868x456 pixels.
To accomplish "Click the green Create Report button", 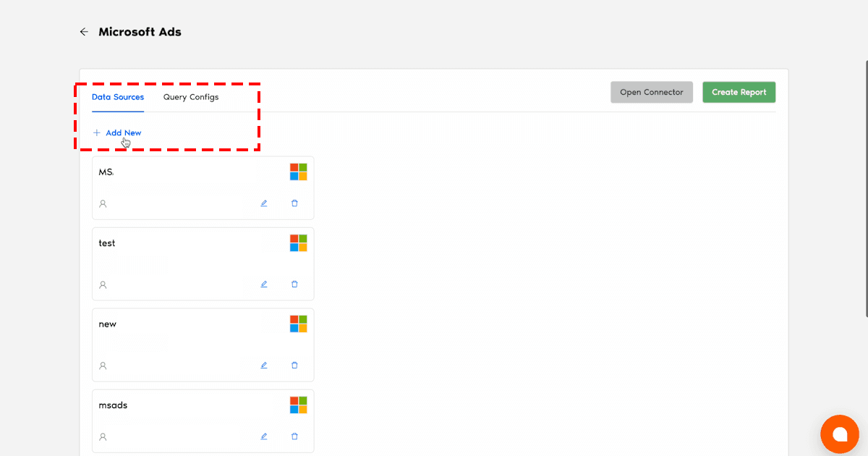I will click(739, 93).
